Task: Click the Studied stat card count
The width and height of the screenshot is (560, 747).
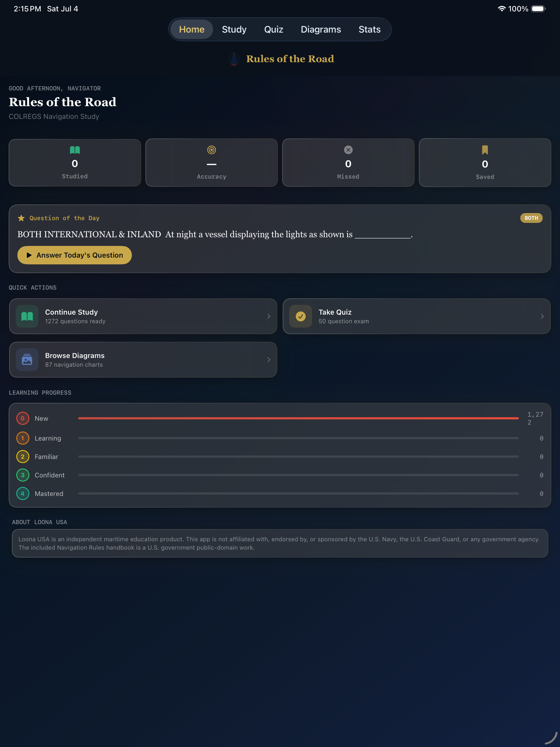Action: point(75,164)
